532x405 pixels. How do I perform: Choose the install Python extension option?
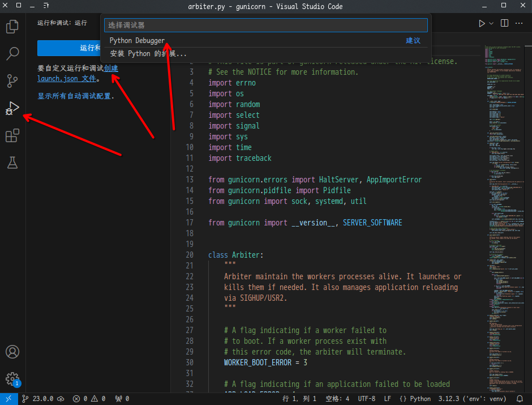(x=148, y=54)
